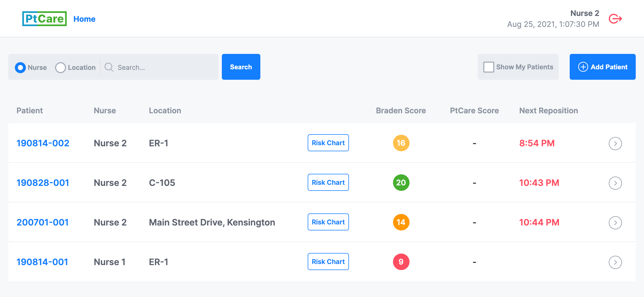Open details arrow for patient 190814-002
The image size is (644, 297).
[x=615, y=144]
